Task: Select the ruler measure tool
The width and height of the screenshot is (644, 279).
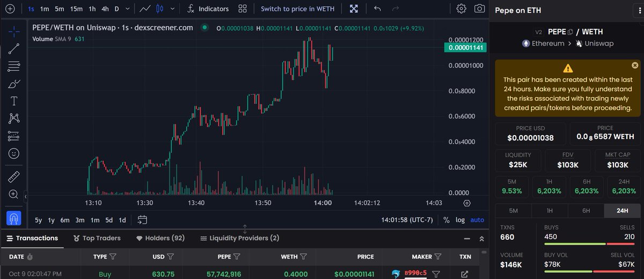Action: tap(14, 177)
